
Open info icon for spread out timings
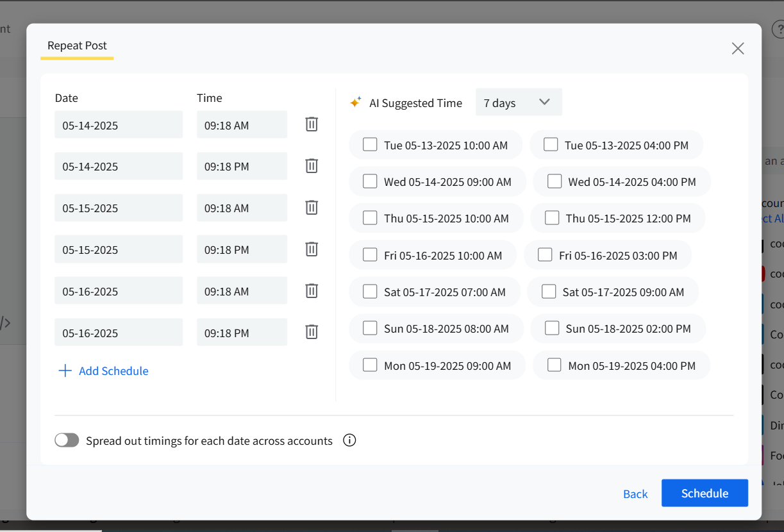[349, 440]
